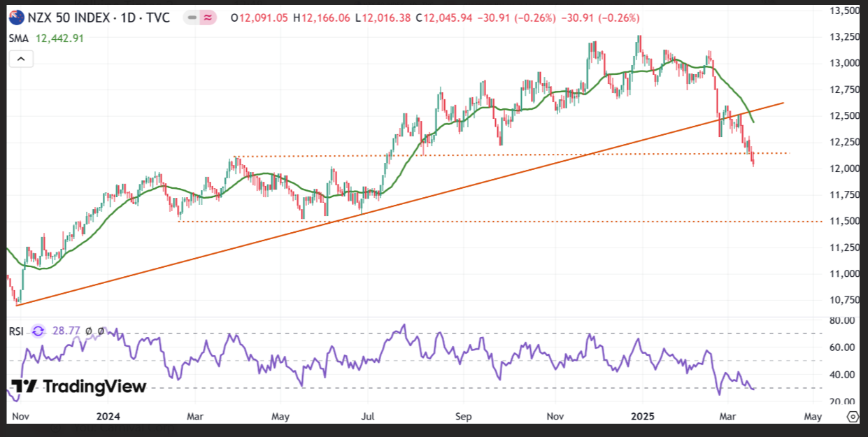The height and width of the screenshot is (437, 868).
Task: Click the 10,750 price axis label
Action: click(x=844, y=300)
